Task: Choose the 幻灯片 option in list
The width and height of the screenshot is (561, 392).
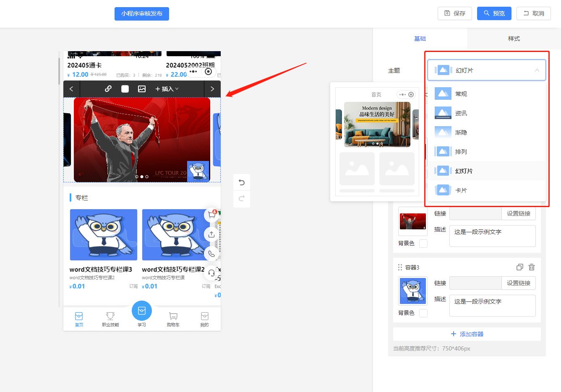Action: pyautogui.click(x=487, y=171)
